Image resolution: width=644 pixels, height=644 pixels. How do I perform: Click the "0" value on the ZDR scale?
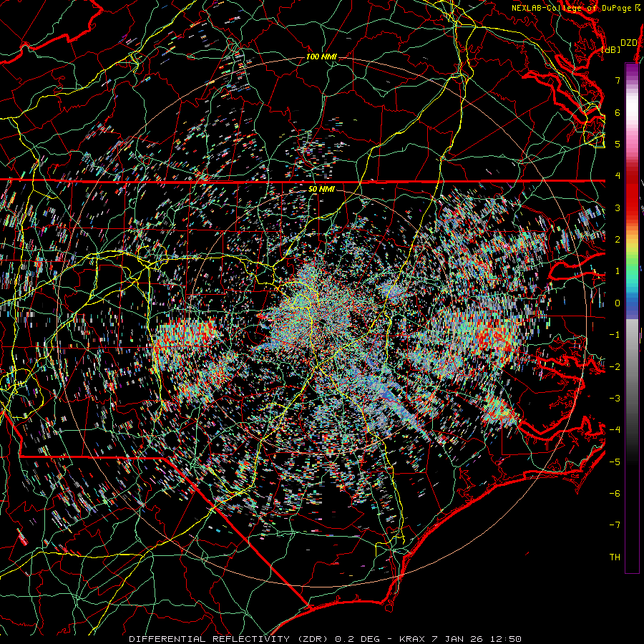click(x=618, y=303)
